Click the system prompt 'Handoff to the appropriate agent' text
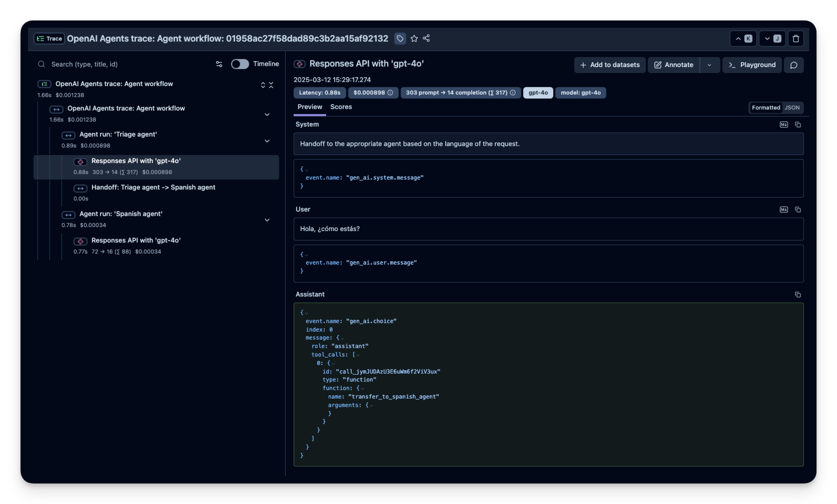 click(x=410, y=144)
